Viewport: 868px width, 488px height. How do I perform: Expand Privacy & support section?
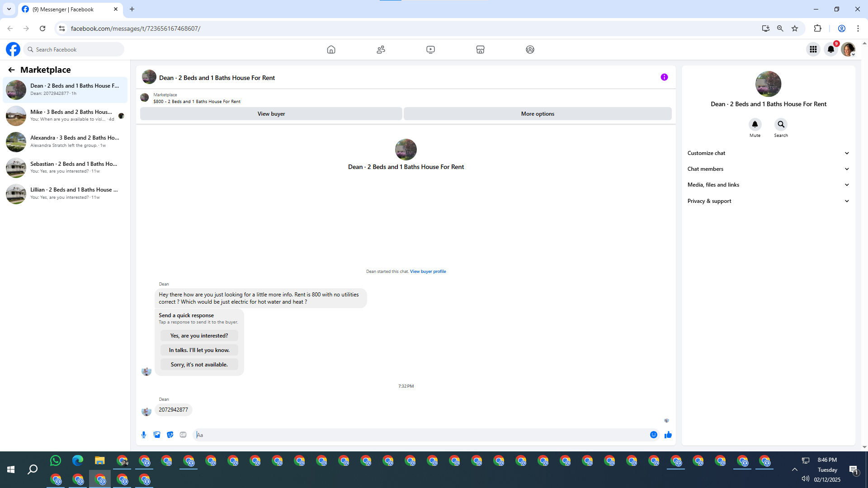coord(768,201)
